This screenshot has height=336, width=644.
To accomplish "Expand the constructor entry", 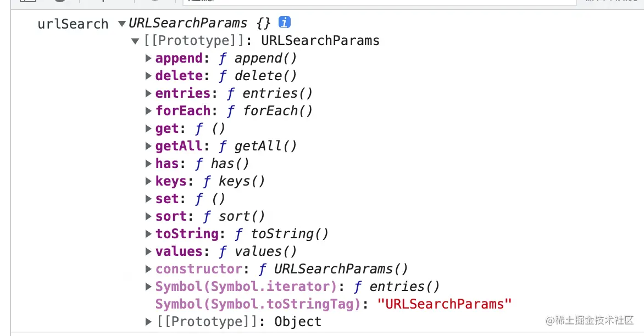I will pyautogui.click(x=149, y=269).
